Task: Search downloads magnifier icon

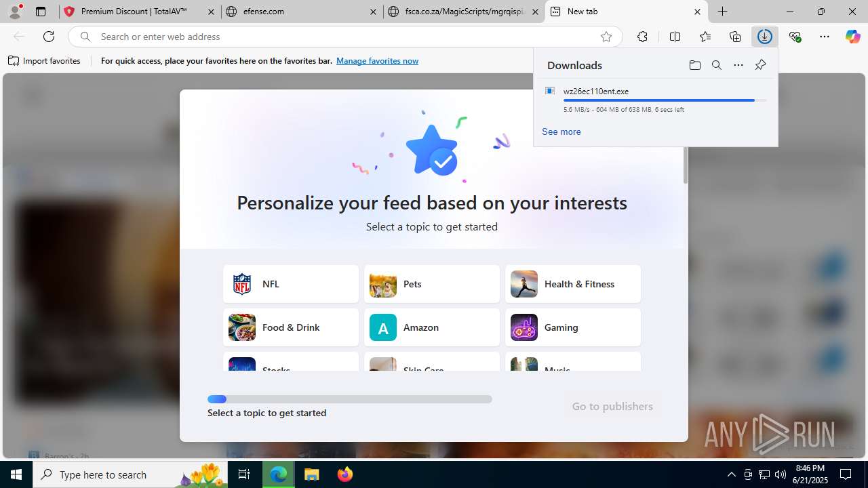Action: (x=716, y=65)
